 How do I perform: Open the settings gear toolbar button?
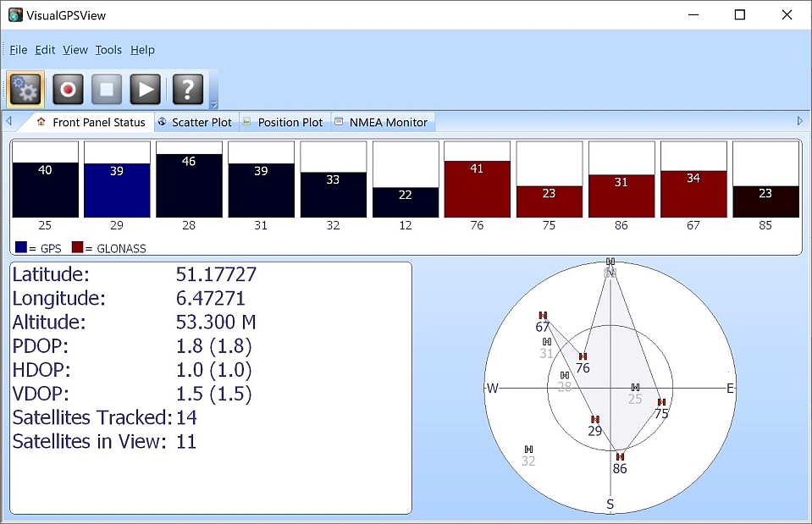click(25, 89)
